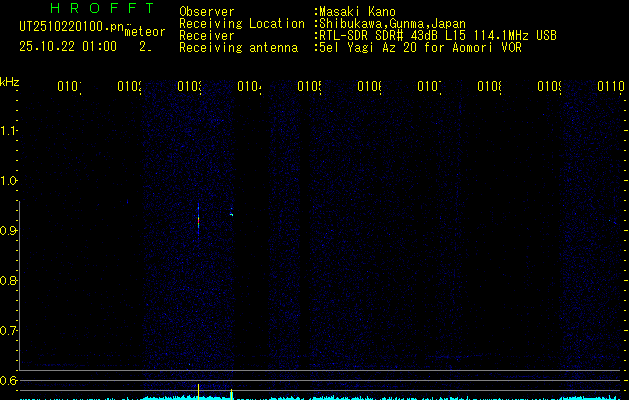Viewport: 629px width, 400px height.
Task: Click the 0102 time marker
Action: [129, 86]
